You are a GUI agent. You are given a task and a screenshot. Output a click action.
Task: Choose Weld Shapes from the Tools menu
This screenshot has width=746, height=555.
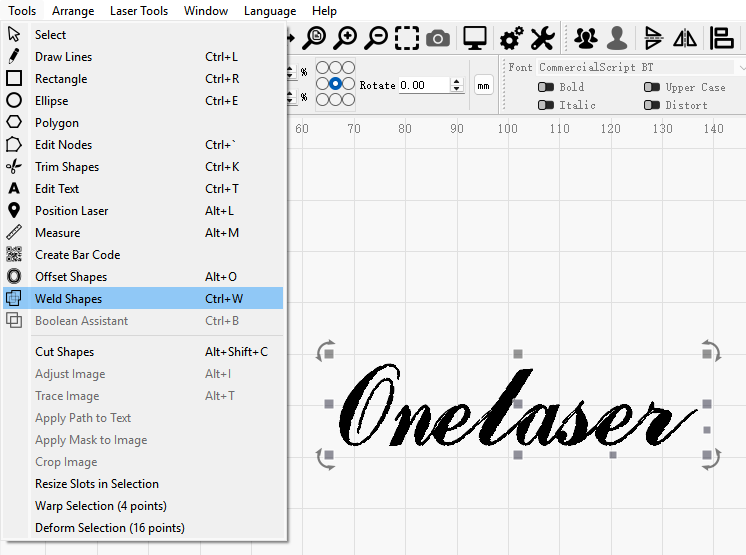click(68, 298)
